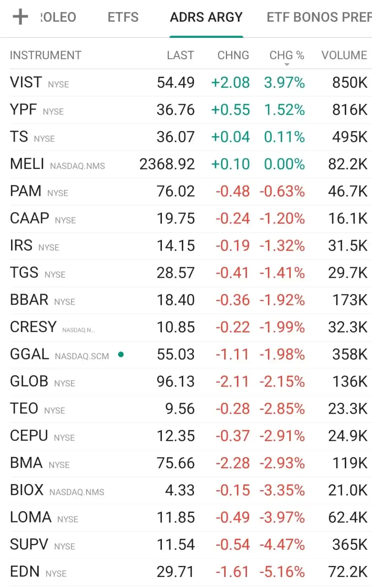This screenshot has height=588, width=372.
Task: Sort by the CHNG column header
Action: click(x=233, y=55)
